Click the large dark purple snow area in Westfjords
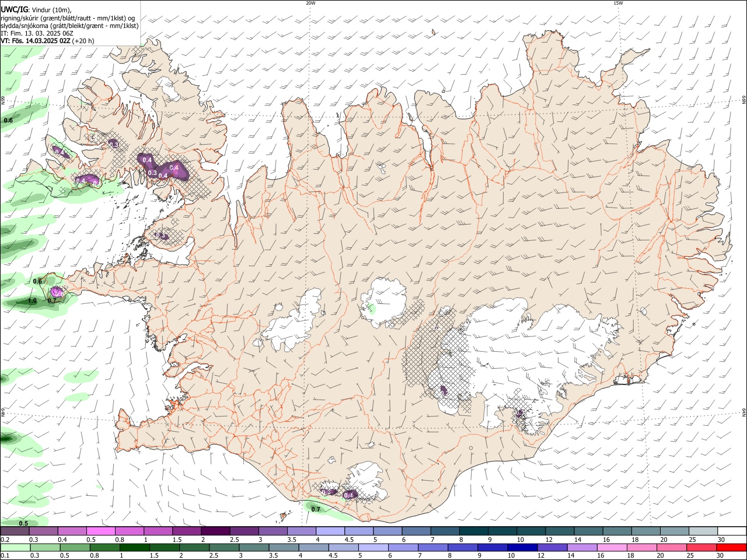Image resolution: width=747 pixels, height=560 pixels. 163,166
